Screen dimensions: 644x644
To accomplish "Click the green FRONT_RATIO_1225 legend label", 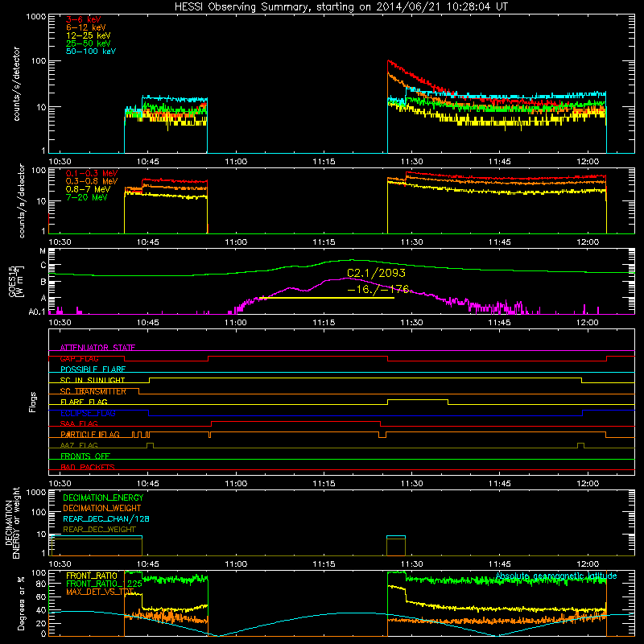I will tap(104, 584).
